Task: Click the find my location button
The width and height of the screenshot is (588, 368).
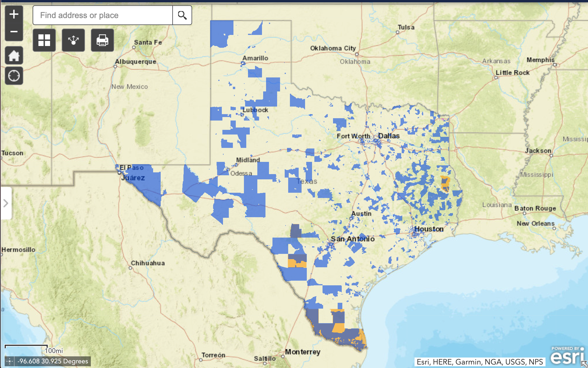Action: tap(14, 76)
